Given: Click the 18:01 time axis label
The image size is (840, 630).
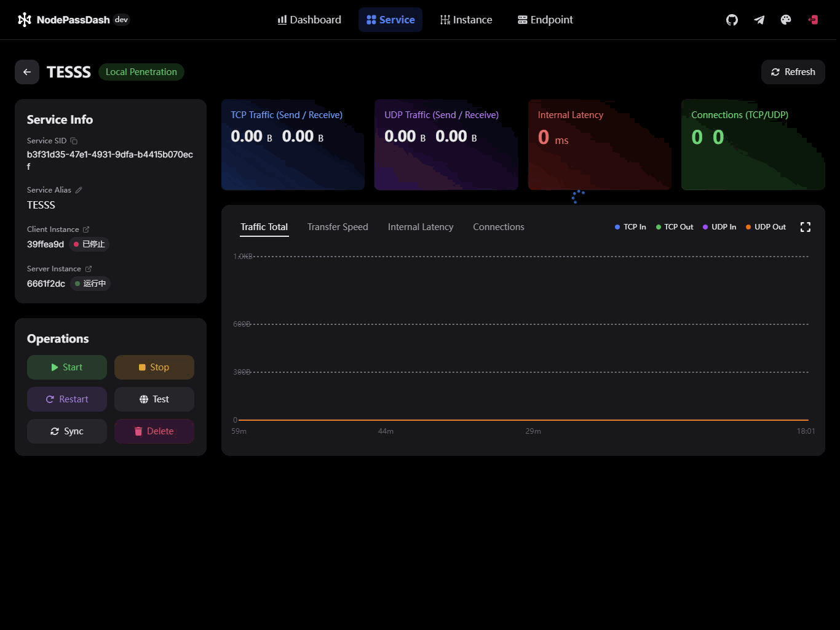Looking at the screenshot, I should [806, 431].
